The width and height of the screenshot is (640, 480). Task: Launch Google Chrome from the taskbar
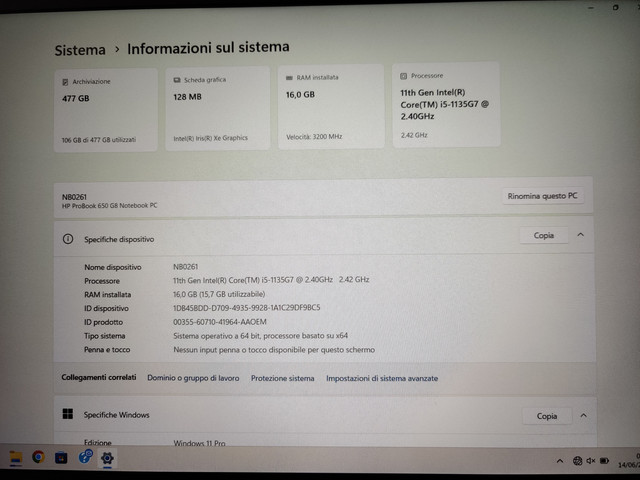tap(38, 457)
